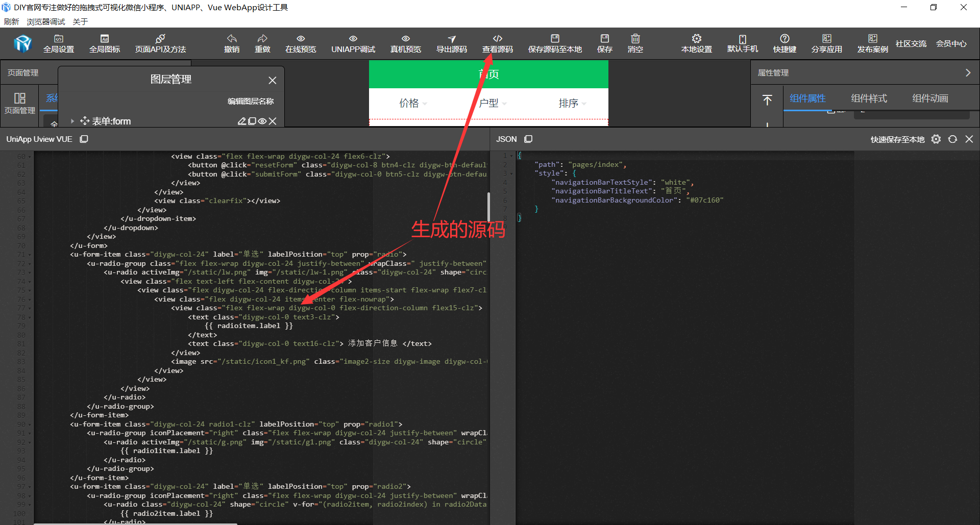
Task: Switch to 组件属性 tab
Action: click(x=807, y=98)
